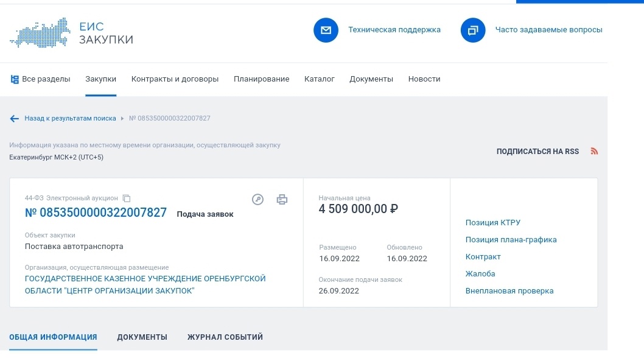Image resolution: width=644 pixels, height=358 pixels.
Task: Select the Закупки menu item
Action: coord(100,79)
